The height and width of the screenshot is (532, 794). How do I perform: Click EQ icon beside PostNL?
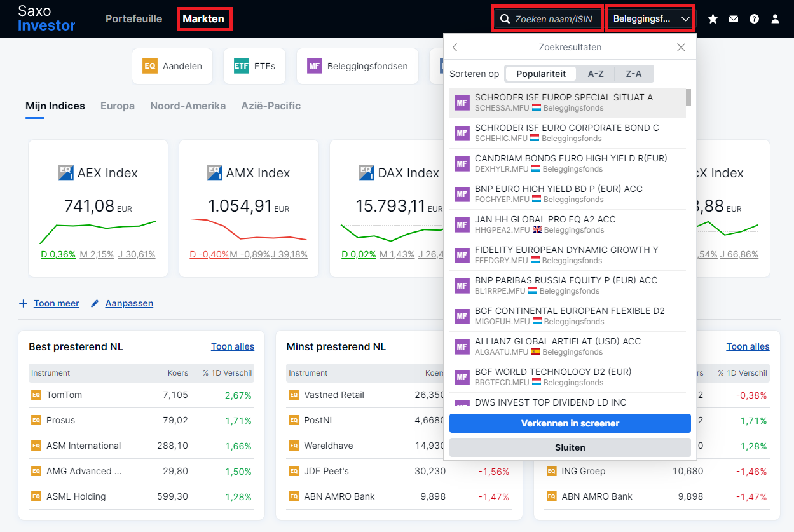(294, 420)
